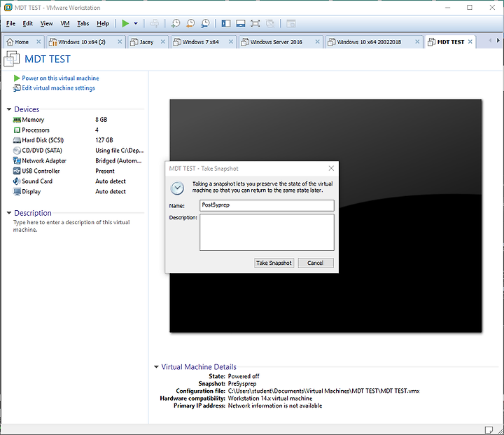Switch to the Windows 10 x64 20022018 tab
This screenshot has height=435, width=504.
coord(369,42)
